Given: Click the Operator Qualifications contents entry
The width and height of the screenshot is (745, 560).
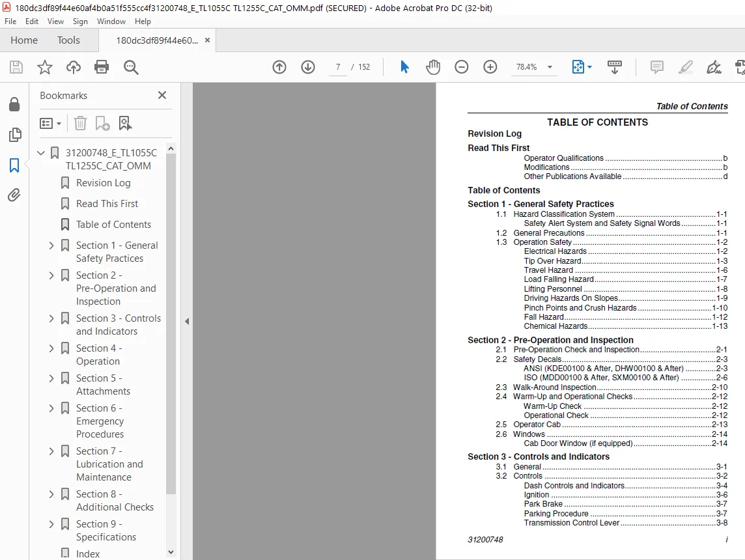Looking at the screenshot, I should click(x=625, y=158).
